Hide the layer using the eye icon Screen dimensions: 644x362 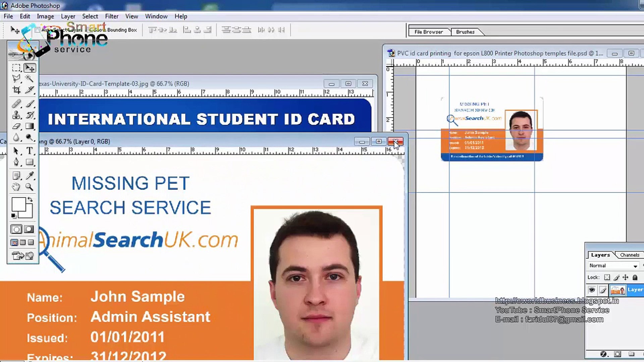[592, 290]
